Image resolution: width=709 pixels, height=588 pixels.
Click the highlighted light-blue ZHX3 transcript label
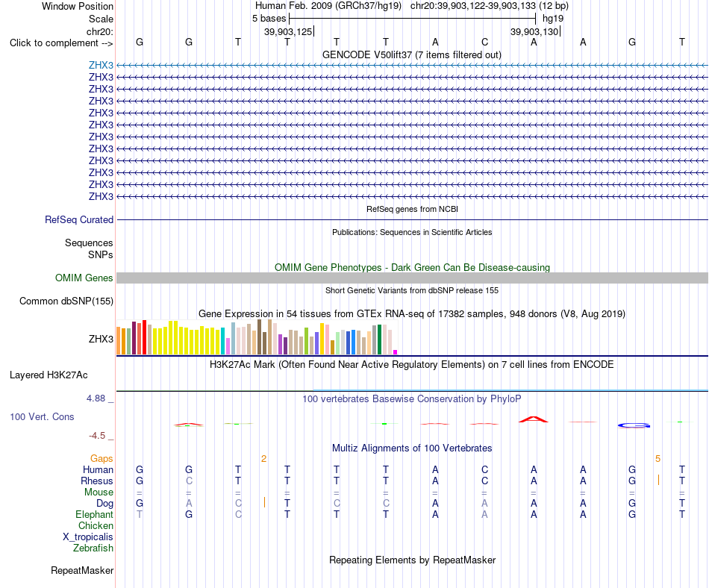pos(101,65)
